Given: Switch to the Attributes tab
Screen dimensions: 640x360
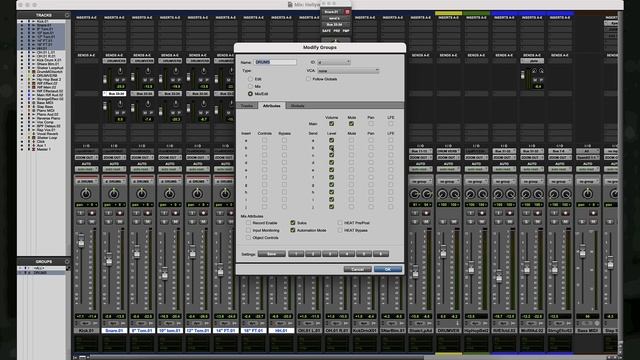Looking at the screenshot, I should tap(272, 106).
